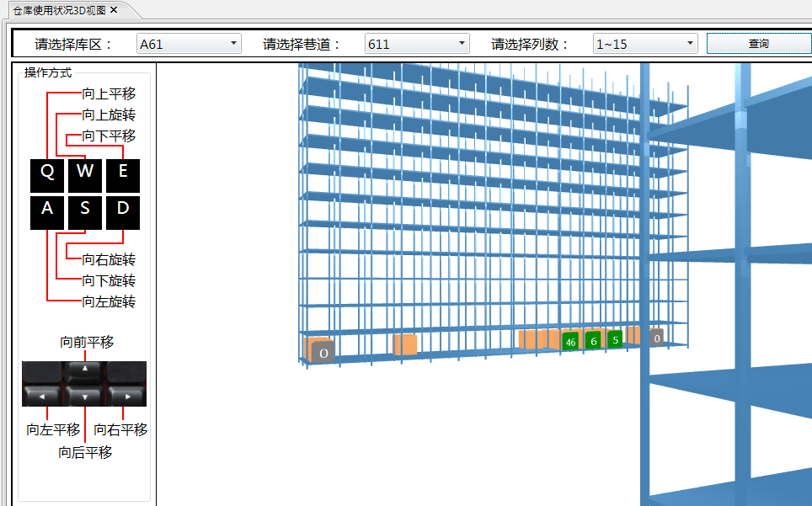Open the 巷道 dropdown showing 611
Image resolution: width=812 pixels, height=506 pixels.
pyautogui.click(x=417, y=44)
